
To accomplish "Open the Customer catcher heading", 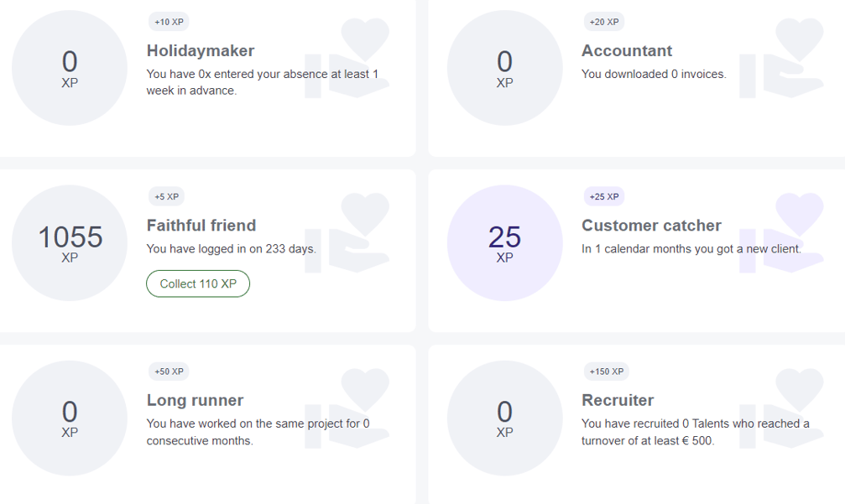I will click(x=651, y=226).
